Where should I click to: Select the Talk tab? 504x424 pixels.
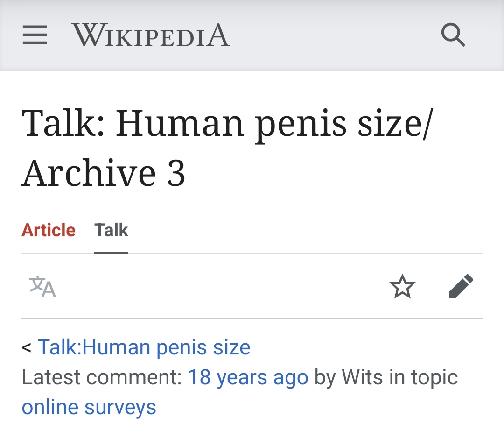[111, 230]
